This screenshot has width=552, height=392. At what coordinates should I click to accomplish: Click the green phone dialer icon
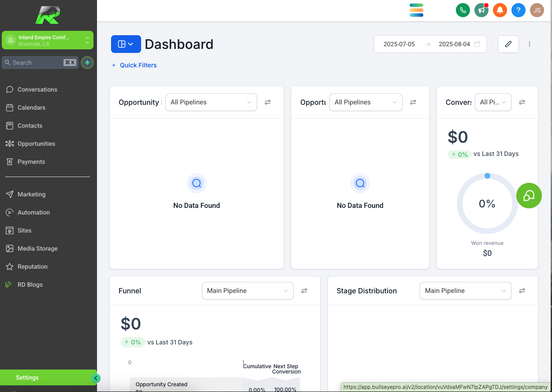(x=462, y=10)
